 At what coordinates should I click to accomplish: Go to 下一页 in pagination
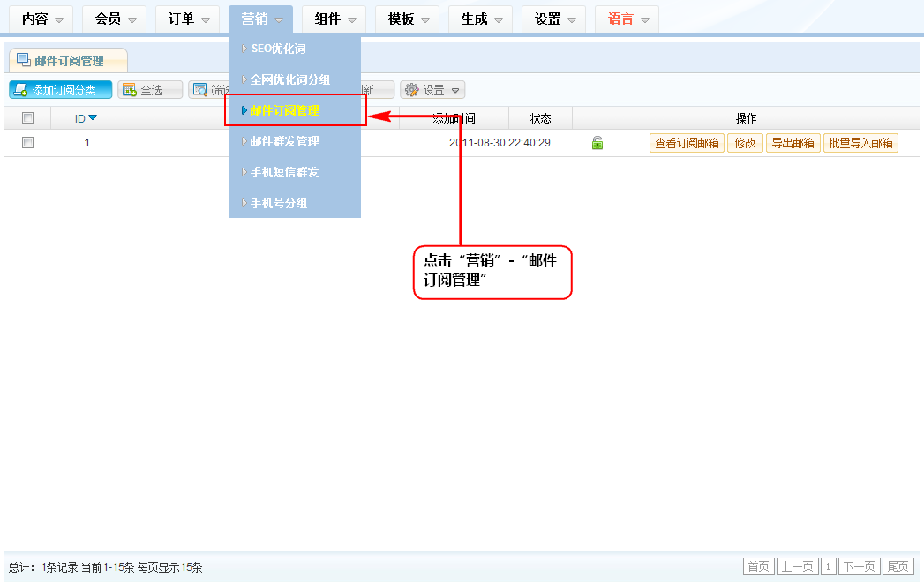(x=859, y=566)
